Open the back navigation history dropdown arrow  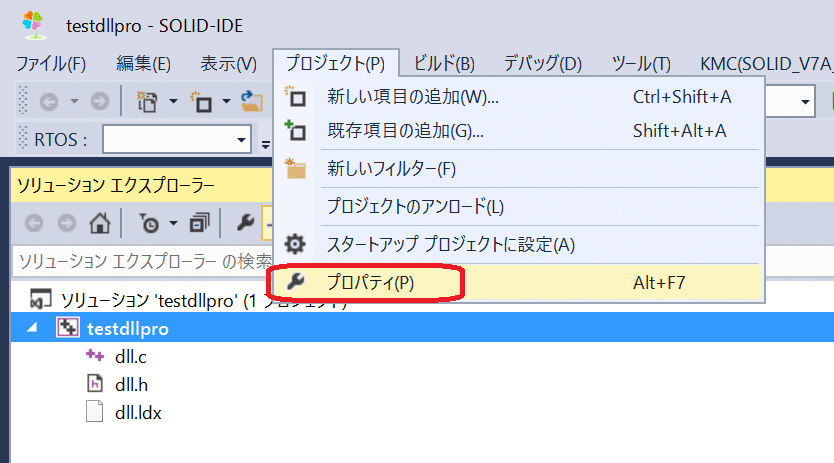[74, 101]
